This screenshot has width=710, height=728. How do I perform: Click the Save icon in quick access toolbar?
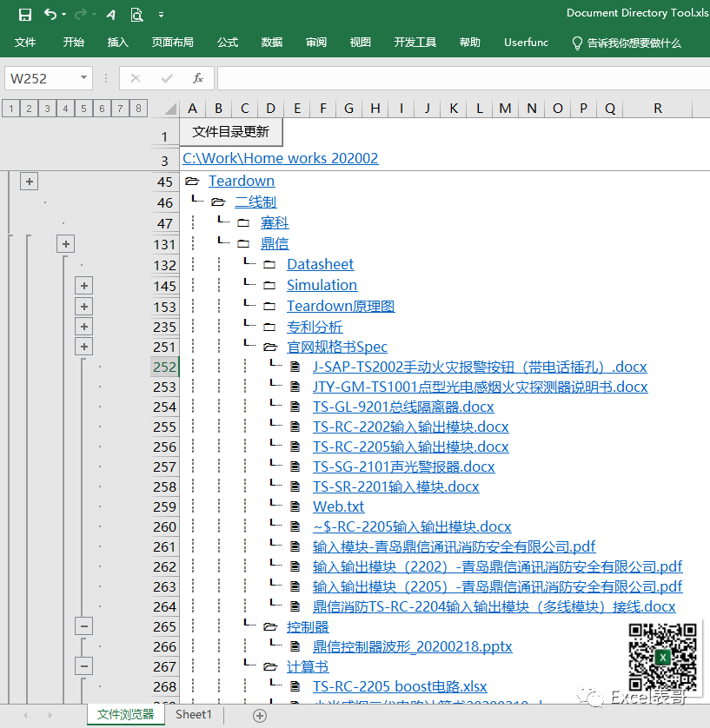pos(25,15)
